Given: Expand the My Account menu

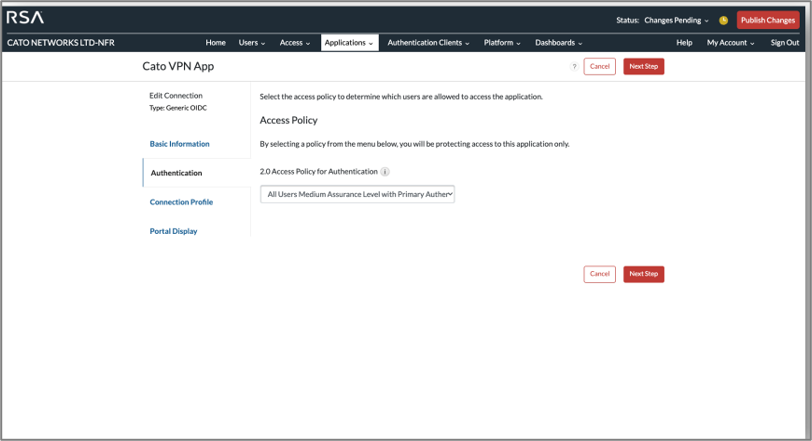Looking at the screenshot, I should pyautogui.click(x=730, y=42).
